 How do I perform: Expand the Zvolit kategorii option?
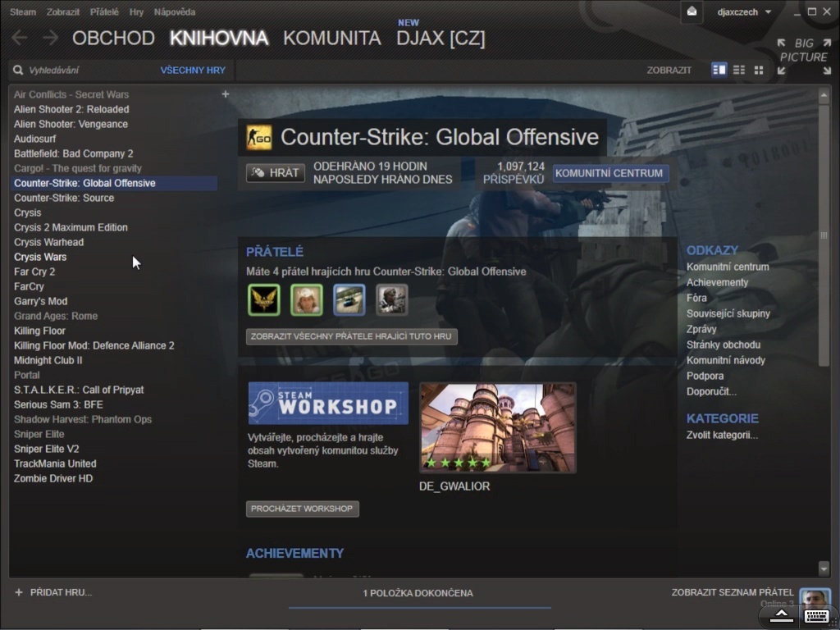pos(722,435)
